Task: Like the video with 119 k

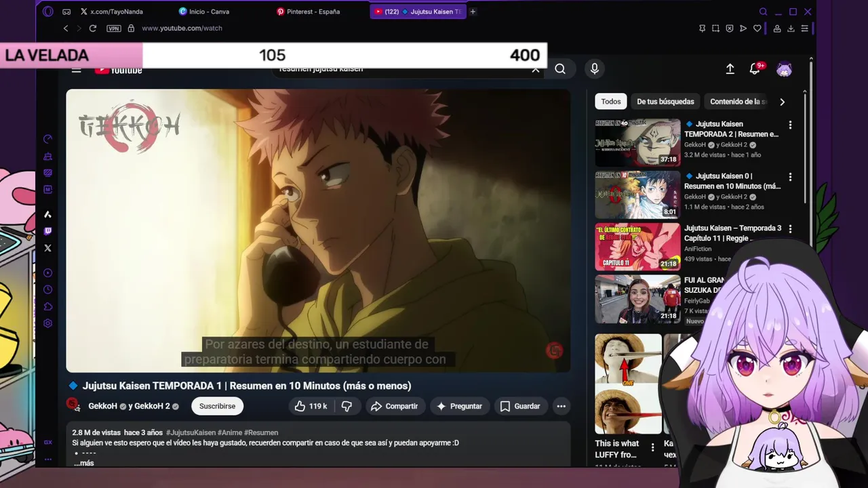Action: pos(311,406)
